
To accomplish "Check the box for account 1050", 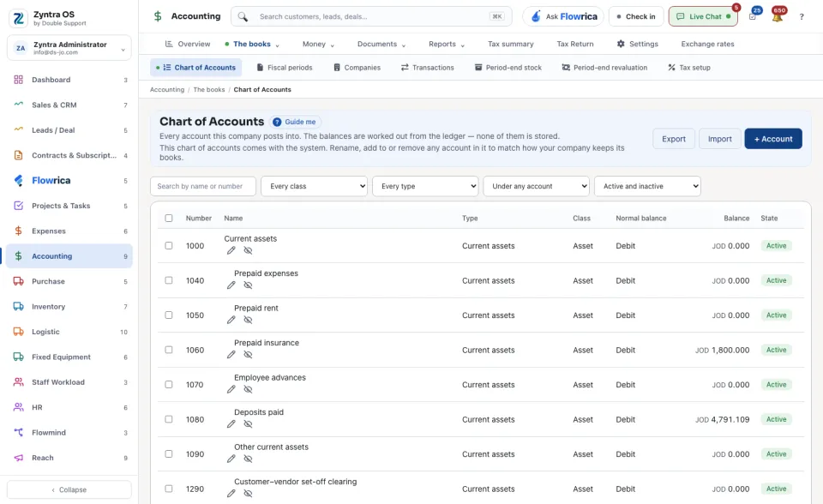I will click(169, 315).
